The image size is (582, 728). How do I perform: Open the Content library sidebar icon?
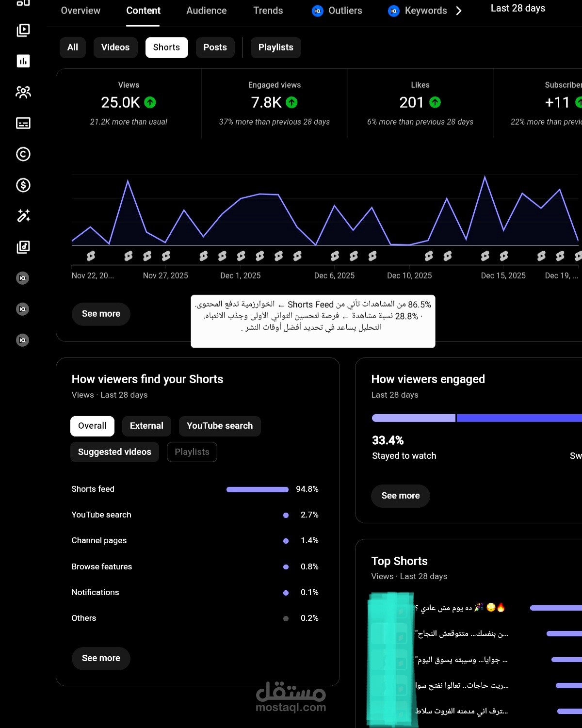point(23,30)
